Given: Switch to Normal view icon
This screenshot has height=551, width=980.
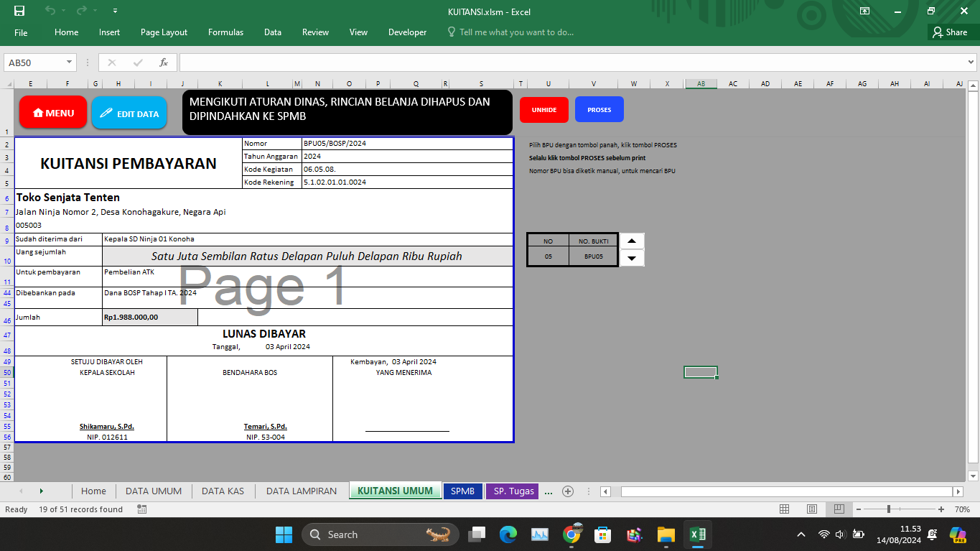Looking at the screenshot, I should point(785,509).
